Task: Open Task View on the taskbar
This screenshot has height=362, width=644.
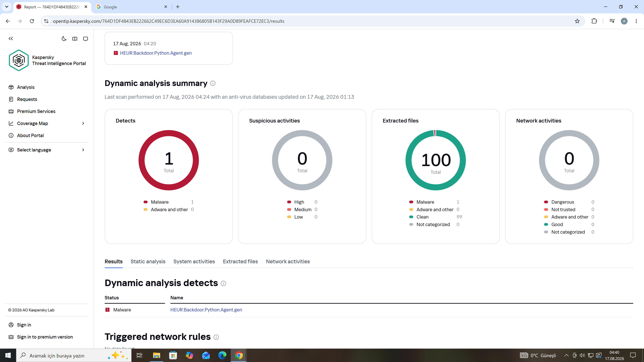Action: (139, 355)
